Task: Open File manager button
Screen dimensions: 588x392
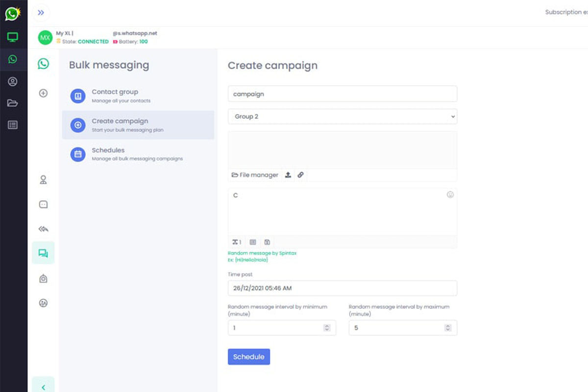Action: (x=255, y=175)
